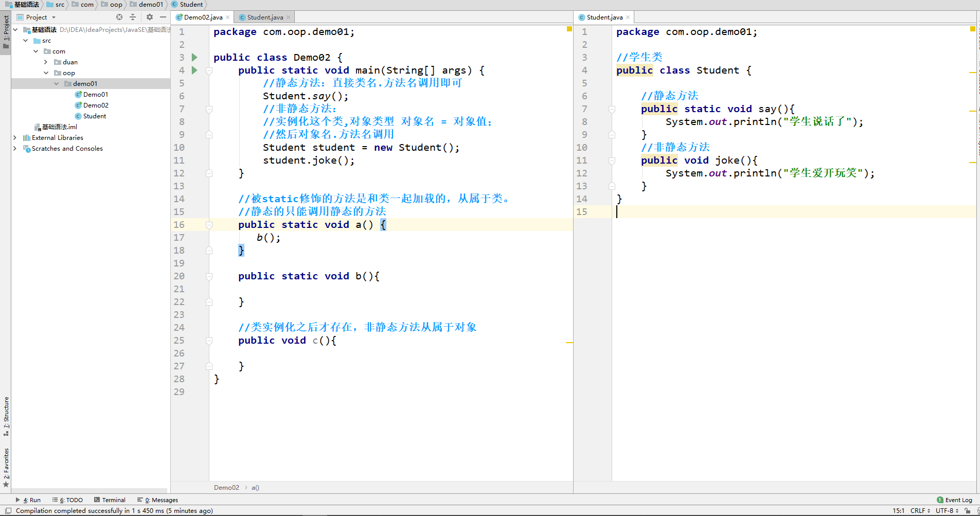
Task: Change the CRLF line separator setting
Action: 920,511
